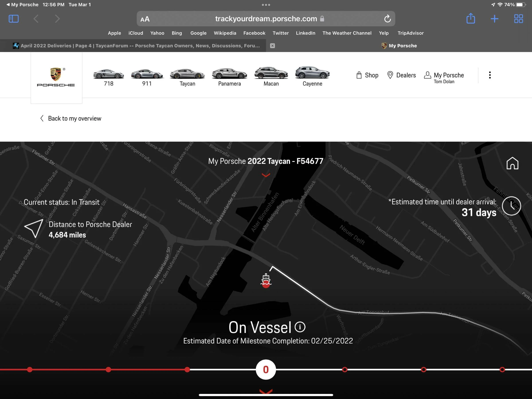This screenshot has height=399, width=532.
Task: Open The Weather Channel bookmark
Action: 347,33
